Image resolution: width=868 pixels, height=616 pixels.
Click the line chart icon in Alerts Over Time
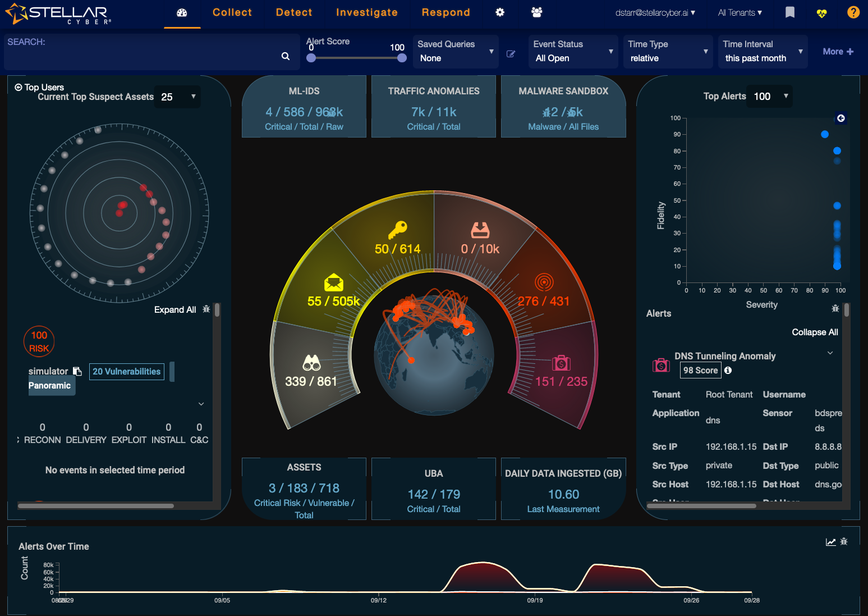(x=830, y=542)
